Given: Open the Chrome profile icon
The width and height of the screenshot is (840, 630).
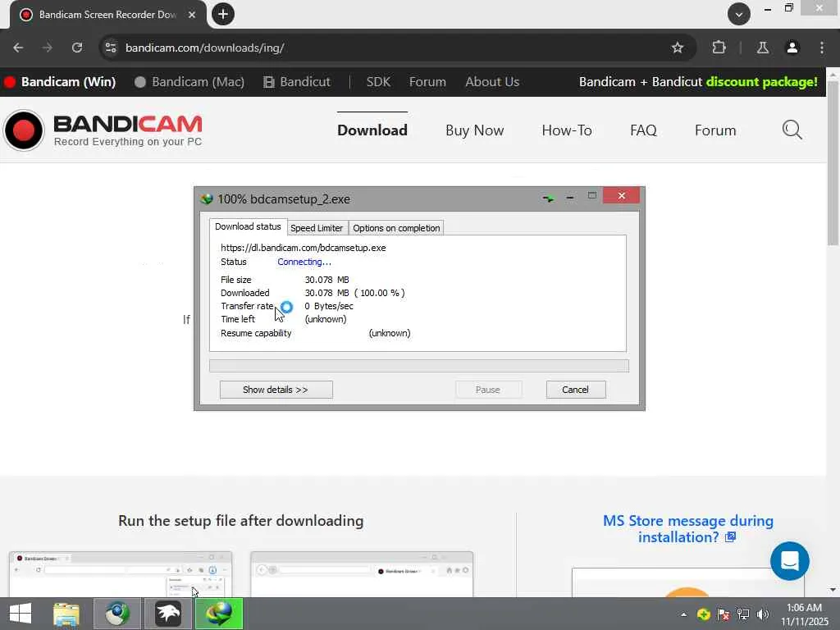Looking at the screenshot, I should [x=792, y=48].
